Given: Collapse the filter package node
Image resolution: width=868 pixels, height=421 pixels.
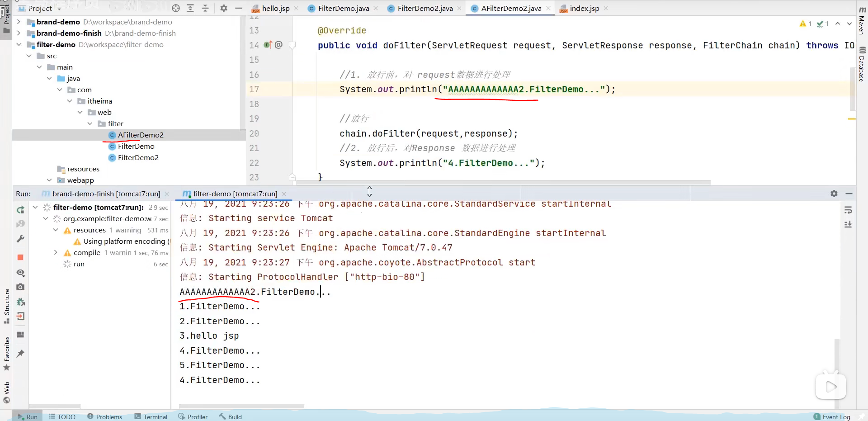Looking at the screenshot, I should click(90, 123).
